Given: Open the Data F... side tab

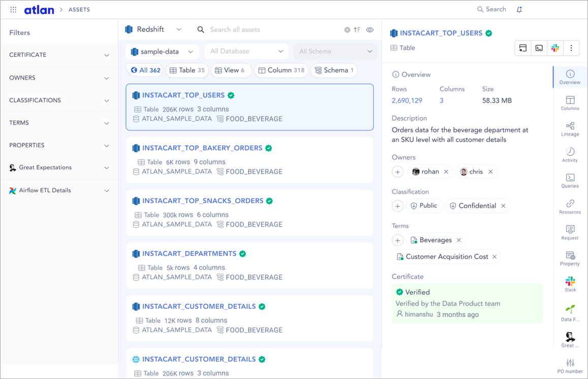Looking at the screenshot, I should point(570,313).
